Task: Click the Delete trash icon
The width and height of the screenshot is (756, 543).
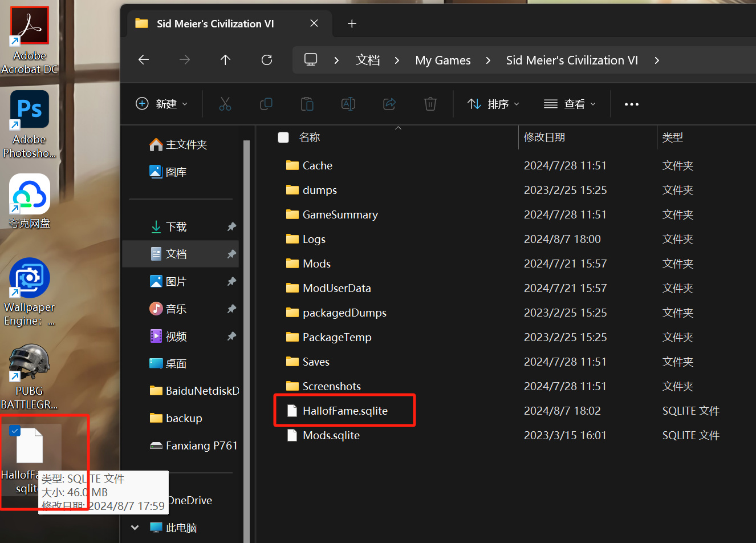Action: point(430,104)
